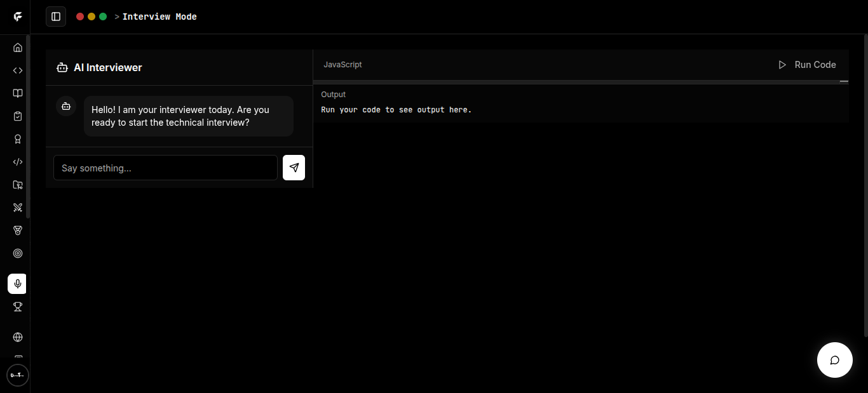Open the award ribbon sidebar icon
Screen dimensions: 868x393
pos(18,139)
